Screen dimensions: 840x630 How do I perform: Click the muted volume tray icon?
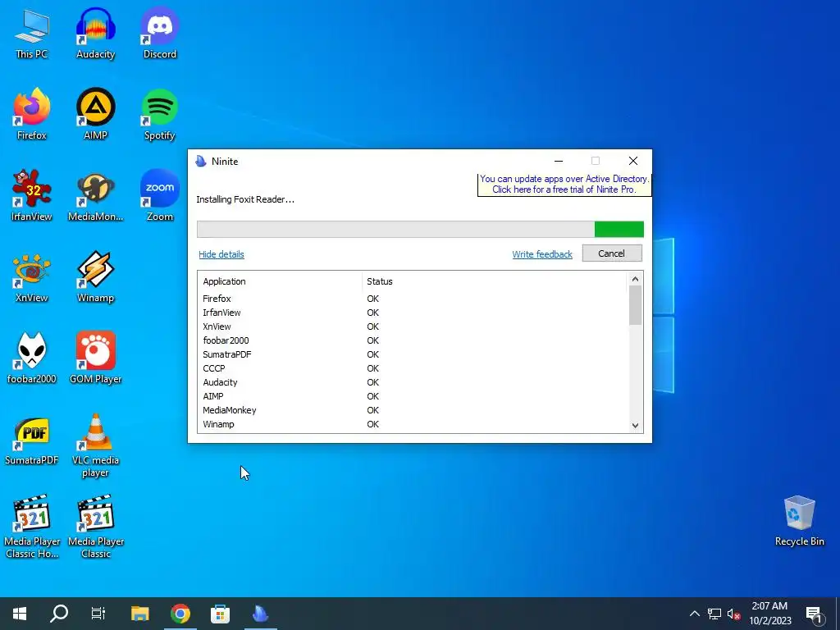[x=734, y=614]
